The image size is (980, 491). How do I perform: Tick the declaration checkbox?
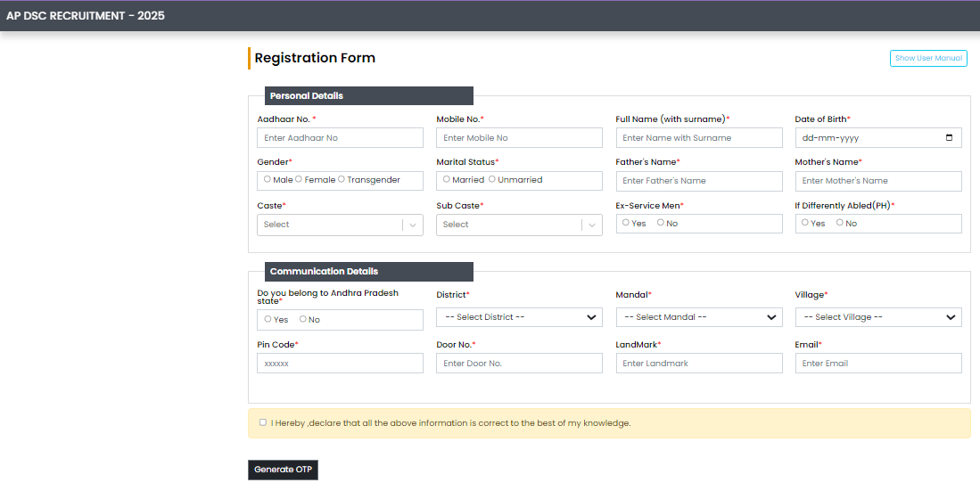tap(262, 422)
